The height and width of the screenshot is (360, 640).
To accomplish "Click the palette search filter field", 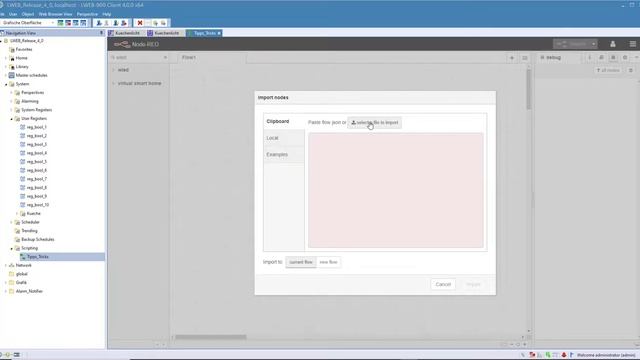I will (139, 58).
